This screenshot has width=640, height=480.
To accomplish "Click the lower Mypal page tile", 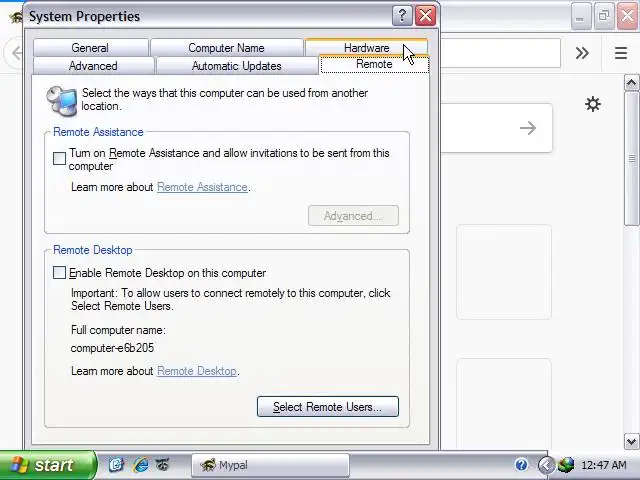I will (x=504, y=404).
